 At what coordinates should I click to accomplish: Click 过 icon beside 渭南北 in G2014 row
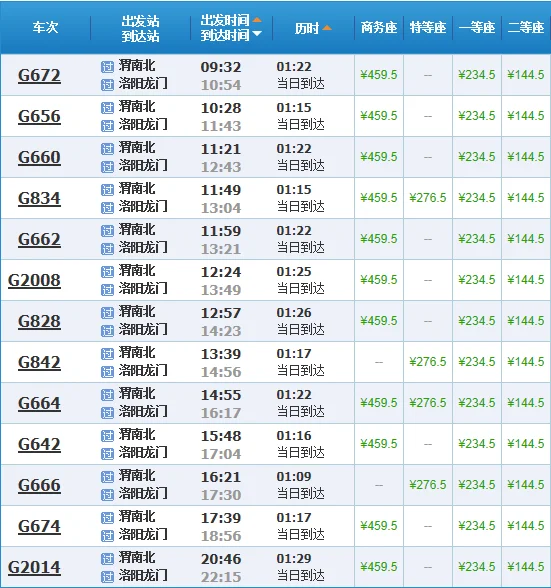pos(107,559)
